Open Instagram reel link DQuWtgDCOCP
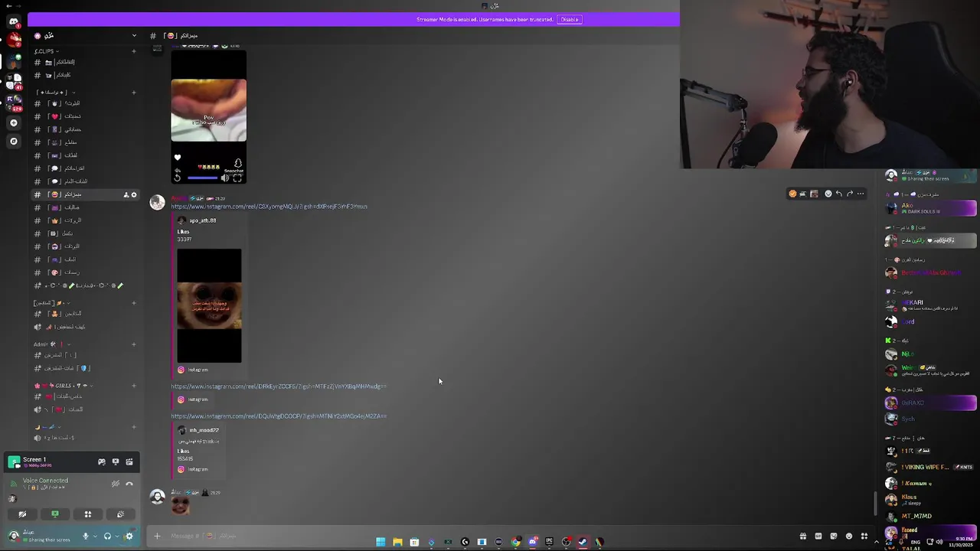The width and height of the screenshot is (980, 551). click(x=279, y=416)
